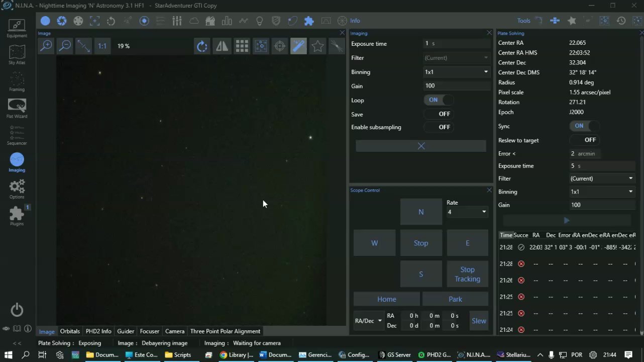Viewport: 644px width, 362px height.
Task: Click the Stop Tracking button
Action: coord(467,274)
